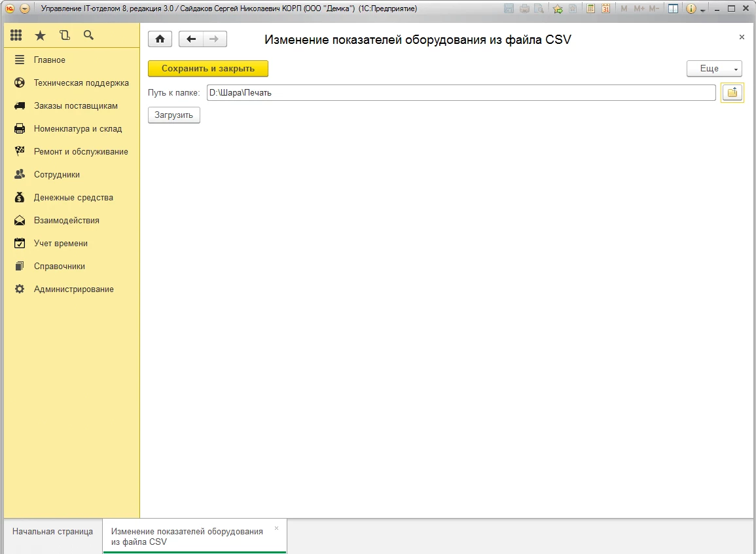
Task: Add current page to favorites icon
Action: (557, 9)
